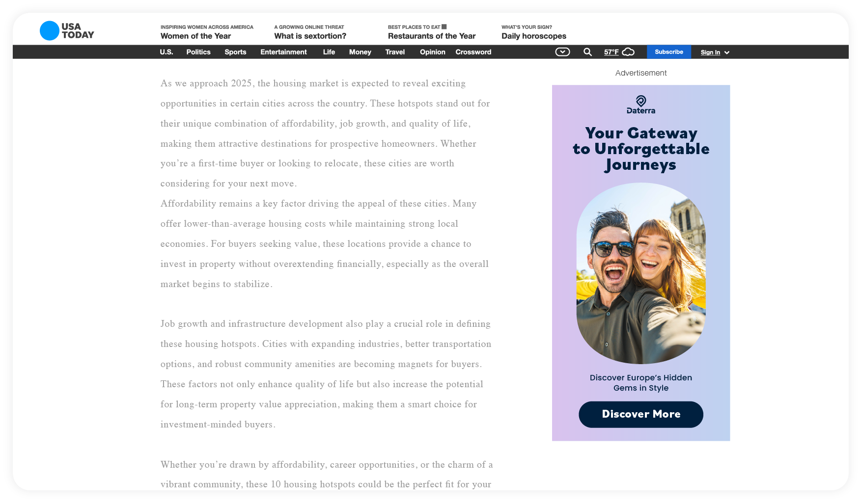Click the A GROWING ONLINE THREAT label
The image size is (862, 504).
click(x=309, y=27)
